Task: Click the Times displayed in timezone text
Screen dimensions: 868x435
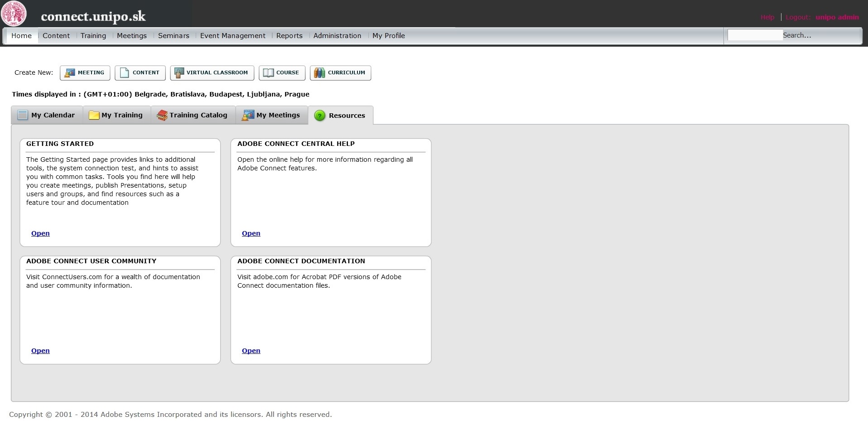Action: point(161,94)
